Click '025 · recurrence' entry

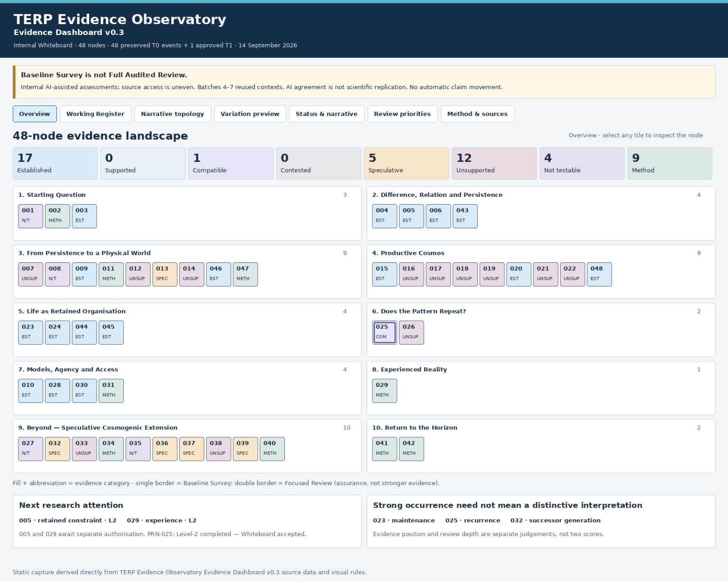(x=473, y=520)
